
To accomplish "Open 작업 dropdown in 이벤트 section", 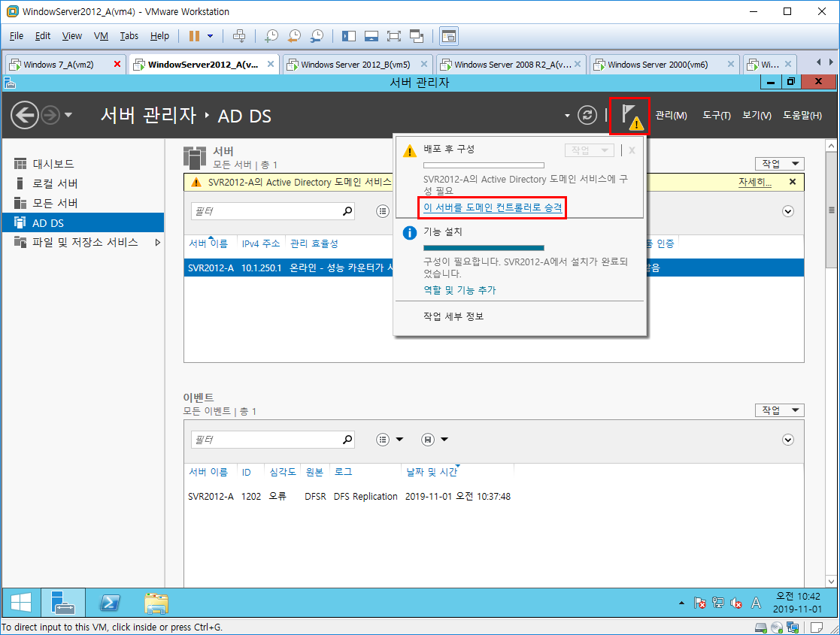I will [780, 410].
